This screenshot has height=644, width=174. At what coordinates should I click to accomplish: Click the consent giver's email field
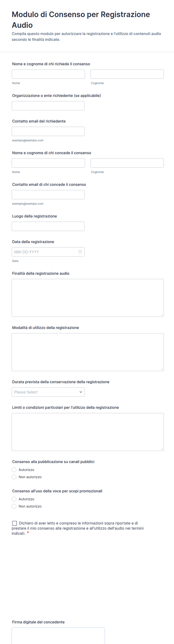click(48, 195)
